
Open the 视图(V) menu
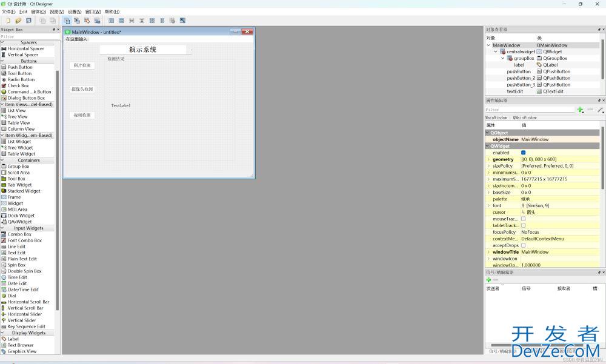(56, 12)
